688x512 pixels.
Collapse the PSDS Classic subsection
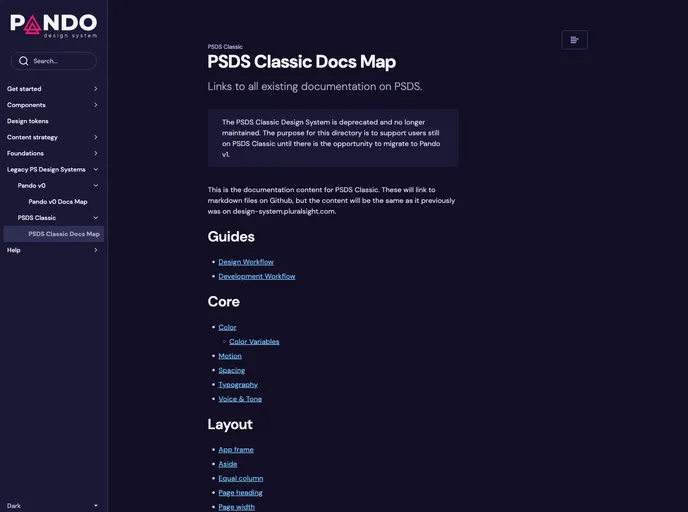(x=96, y=217)
